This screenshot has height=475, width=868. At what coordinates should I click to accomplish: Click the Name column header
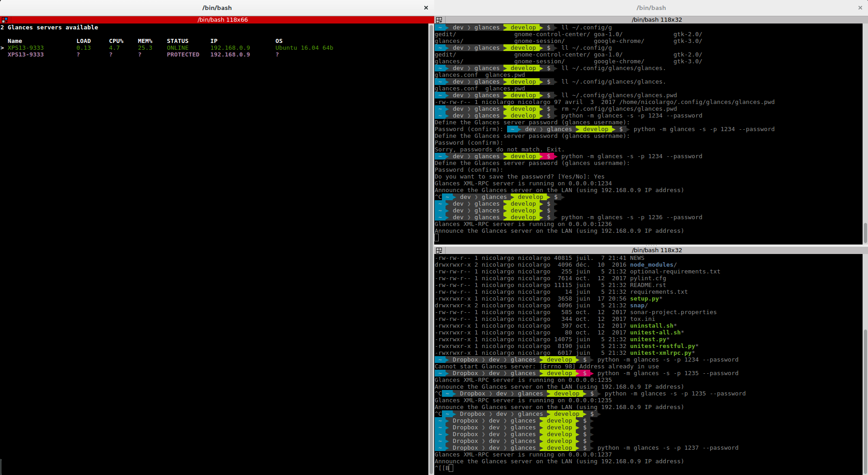coord(15,41)
